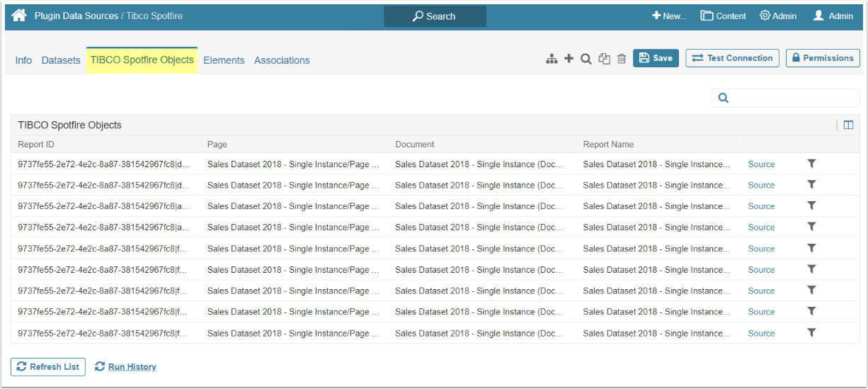This screenshot has width=868, height=389.
Task: Click the Home icon in header
Action: click(19, 16)
